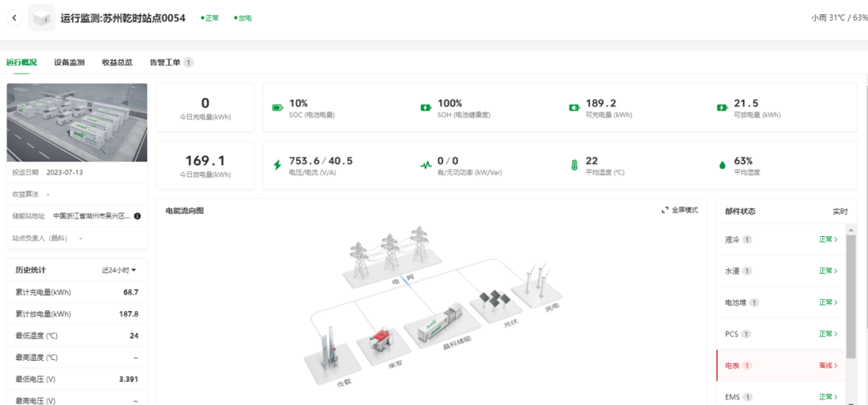Open the 近24小时 time range dropdown
The image size is (868, 405).
coord(119,270)
